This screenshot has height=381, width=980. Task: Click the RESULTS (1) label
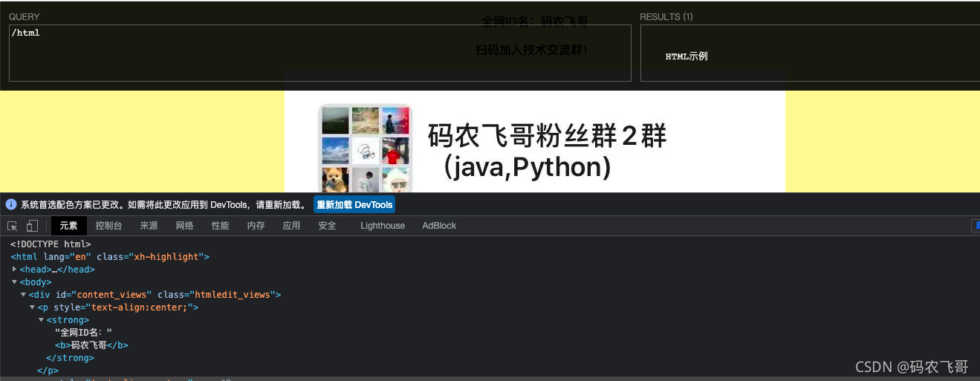click(x=666, y=17)
